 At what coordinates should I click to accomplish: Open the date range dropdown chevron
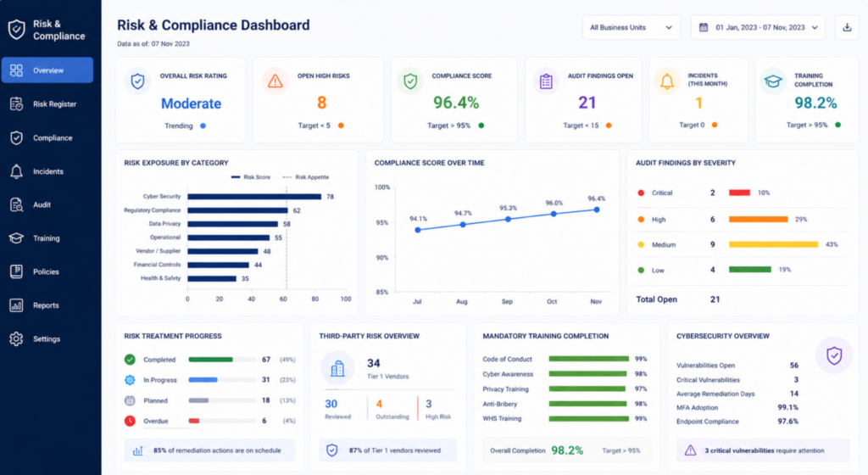(815, 28)
